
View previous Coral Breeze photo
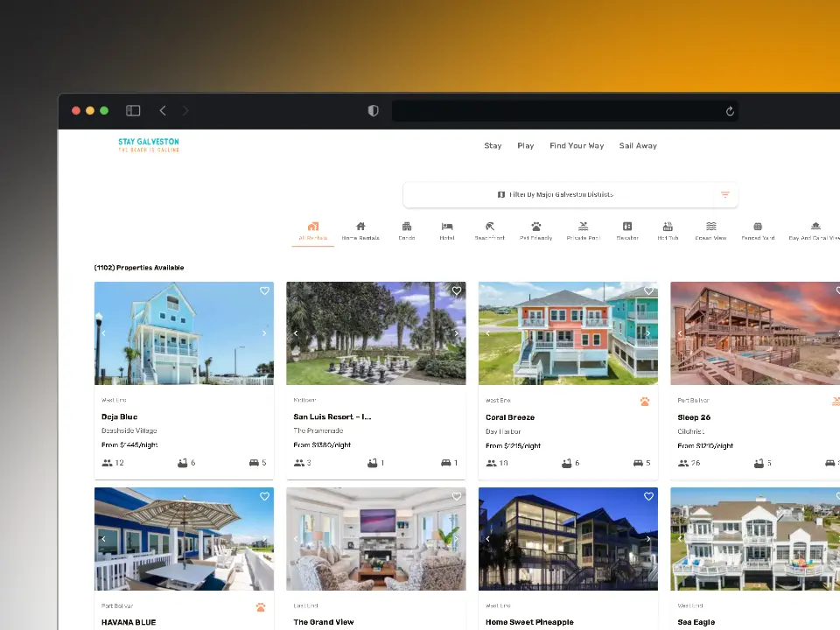click(487, 333)
